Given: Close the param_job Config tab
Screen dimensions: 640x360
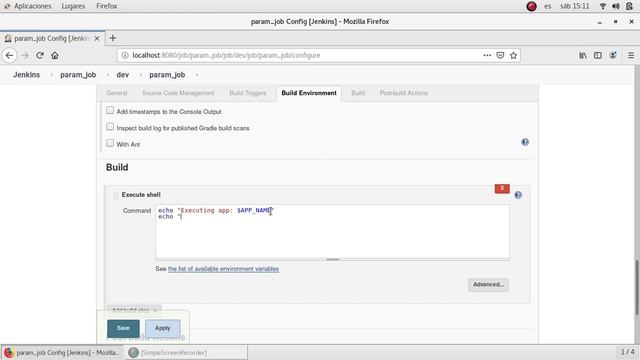Looking at the screenshot, I should coord(97,38).
